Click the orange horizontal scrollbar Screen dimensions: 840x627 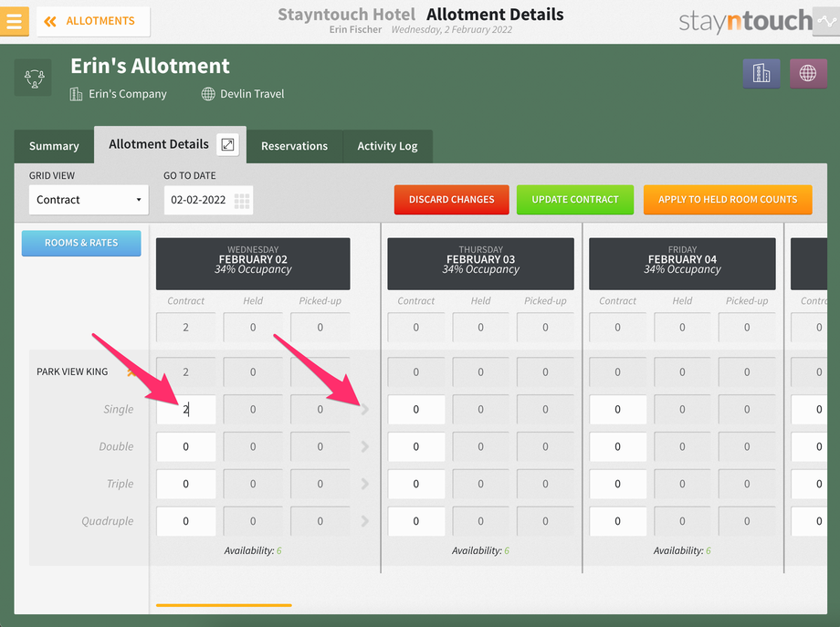(224, 605)
